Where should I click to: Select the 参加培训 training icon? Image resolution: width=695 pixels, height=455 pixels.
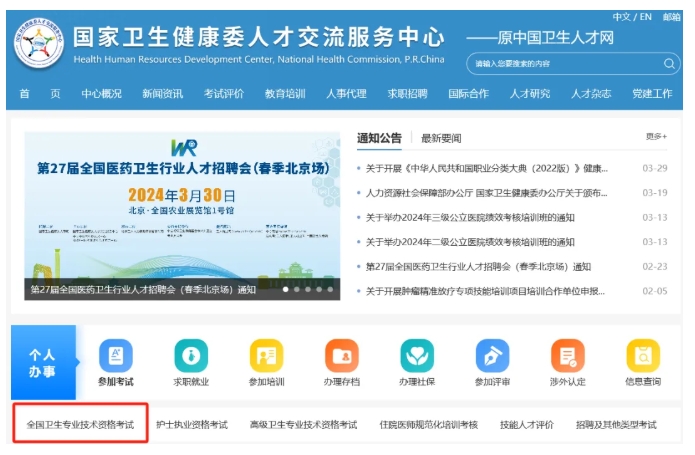(x=266, y=357)
